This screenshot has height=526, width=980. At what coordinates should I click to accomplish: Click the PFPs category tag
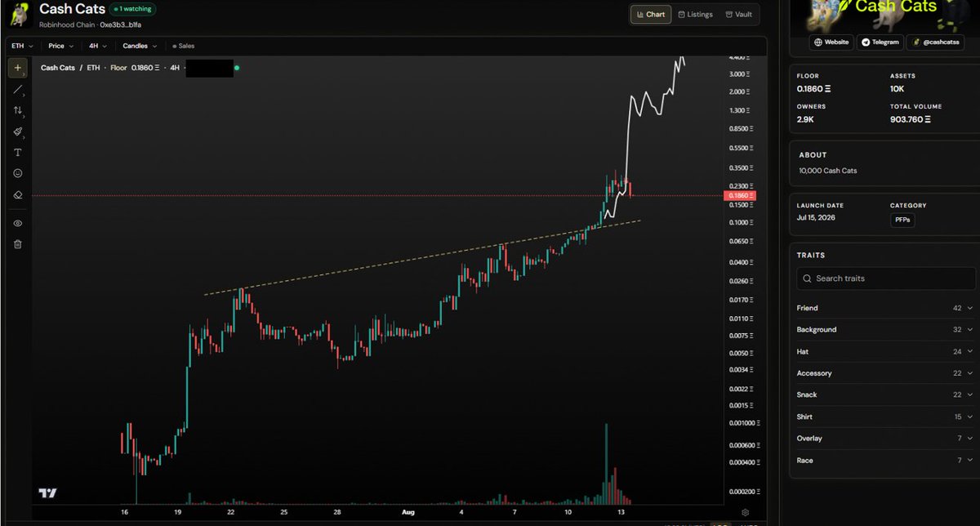tap(902, 221)
